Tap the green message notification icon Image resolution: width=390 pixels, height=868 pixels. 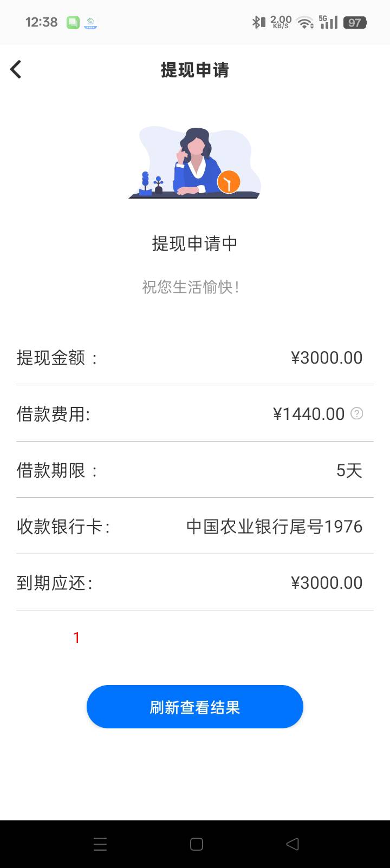(73, 23)
